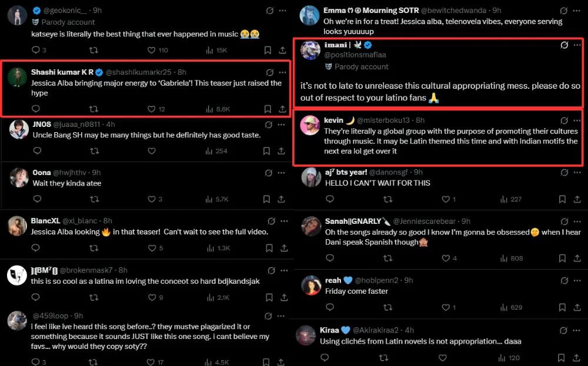Toggle like on reah's Friday tweet
The height and width of the screenshot is (366, 588).
pyautogui.click(x=445, y=307)
